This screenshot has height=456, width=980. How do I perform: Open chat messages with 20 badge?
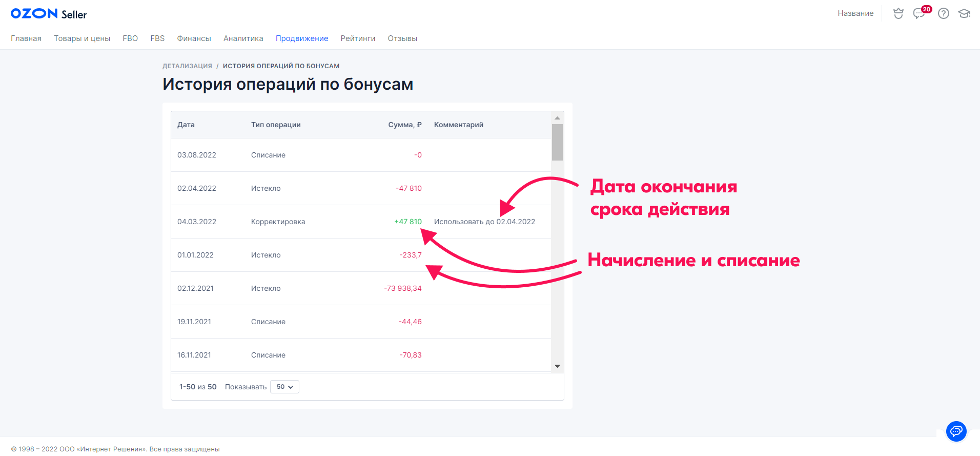click(920, 14)
